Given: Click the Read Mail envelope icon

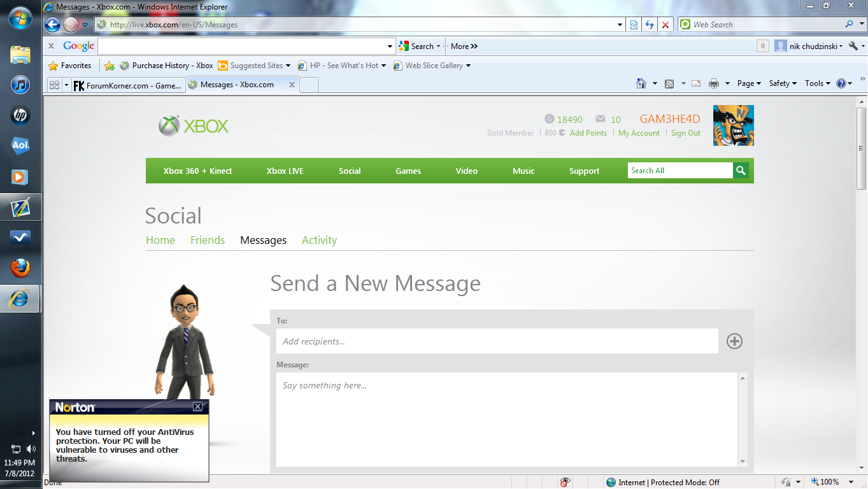Looking at the screenshot, I should click(696, 83).
